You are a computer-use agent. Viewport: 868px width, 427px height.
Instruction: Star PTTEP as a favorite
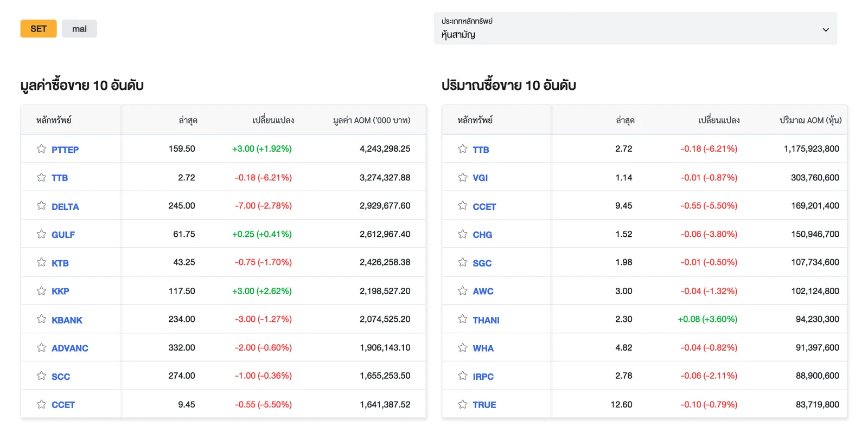(x=41, y=149)
